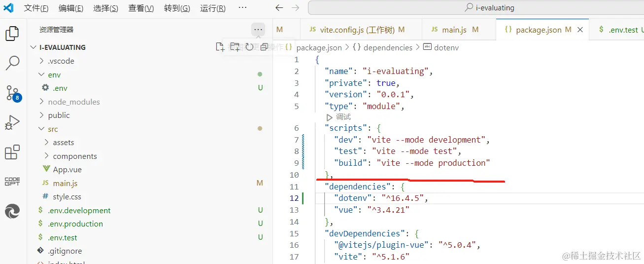Open the Search view in activity bar

12,63
